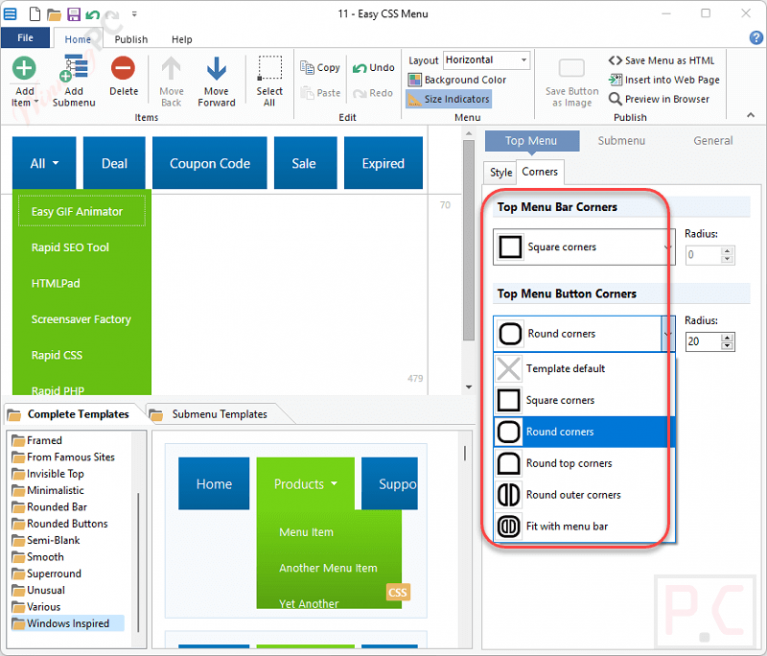Click the Copy button in Edit group
This screenshot has width=767, height=656.
[x=320, y=68]
